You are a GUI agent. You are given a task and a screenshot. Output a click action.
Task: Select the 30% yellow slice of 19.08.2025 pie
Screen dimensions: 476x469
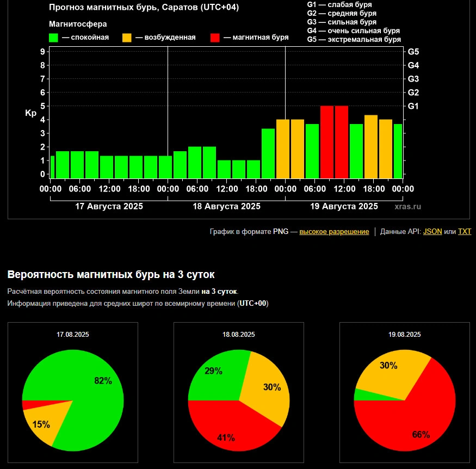point(392,373)
